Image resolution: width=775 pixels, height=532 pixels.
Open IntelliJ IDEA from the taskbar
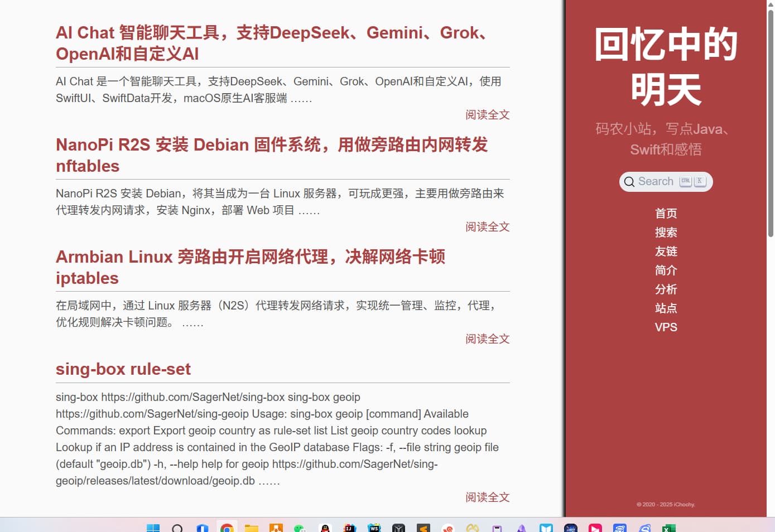pyautogui.click(x=350, y=528)
